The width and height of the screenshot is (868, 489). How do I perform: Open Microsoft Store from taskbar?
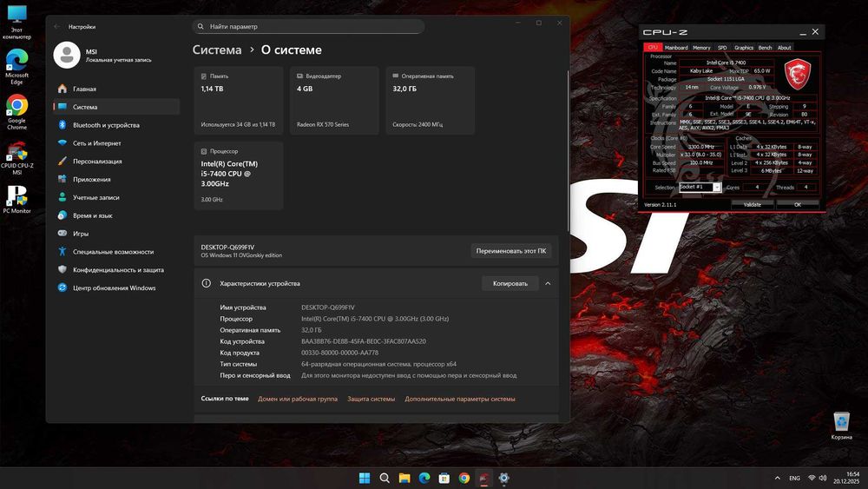[x=444, y=478]
